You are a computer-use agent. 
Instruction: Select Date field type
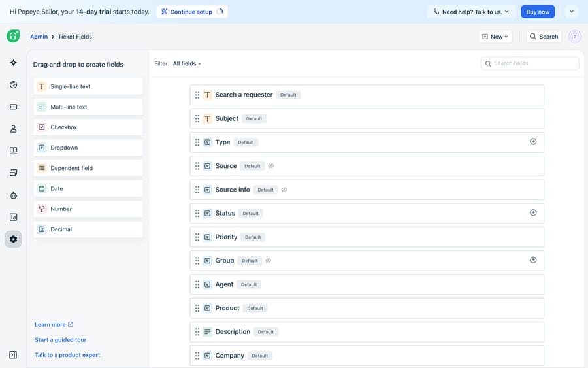pos(88,188)
